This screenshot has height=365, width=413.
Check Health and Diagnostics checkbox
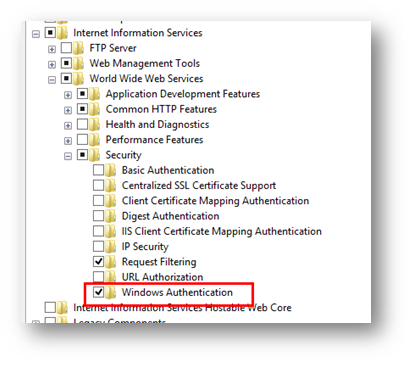tap(82, 124)
